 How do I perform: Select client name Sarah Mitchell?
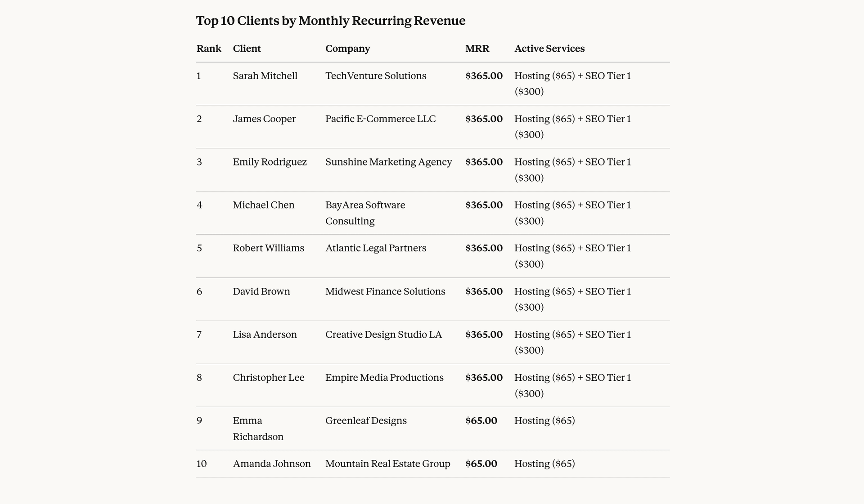[265, 76]
